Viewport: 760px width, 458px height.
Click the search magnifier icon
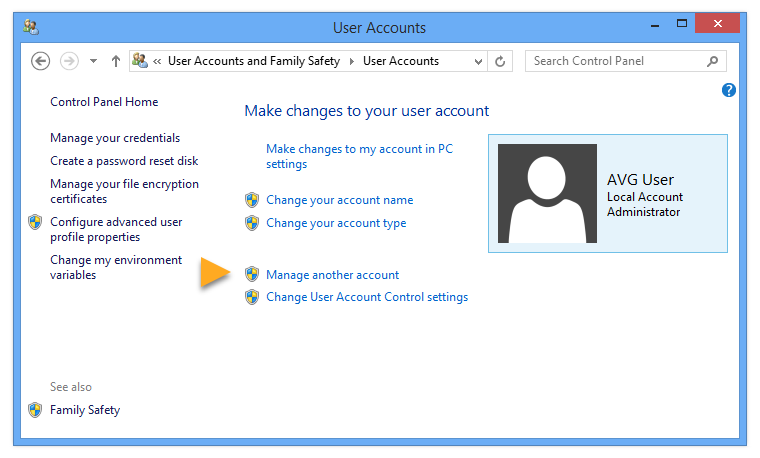pyautogui.click(x=712, y=61)
